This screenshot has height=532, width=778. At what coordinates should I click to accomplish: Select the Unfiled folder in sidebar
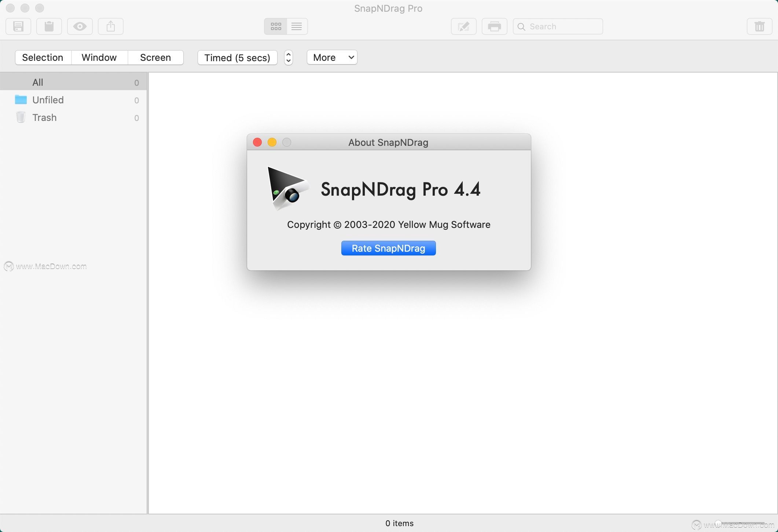(x=73, y=100)
